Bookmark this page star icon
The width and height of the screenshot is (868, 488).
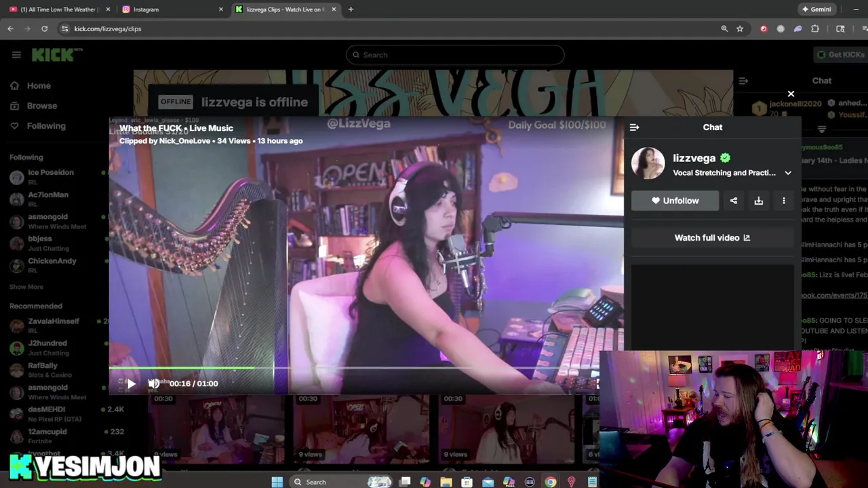(740, 28)
